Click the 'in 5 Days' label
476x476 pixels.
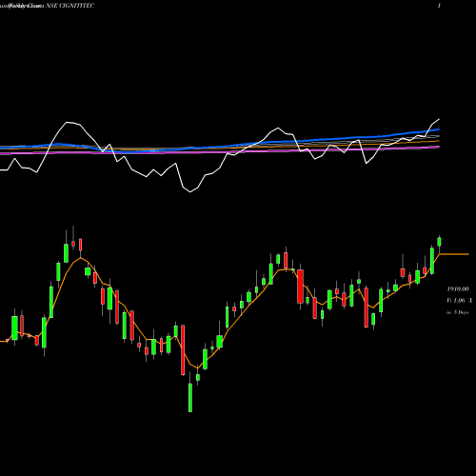[457, 312]
